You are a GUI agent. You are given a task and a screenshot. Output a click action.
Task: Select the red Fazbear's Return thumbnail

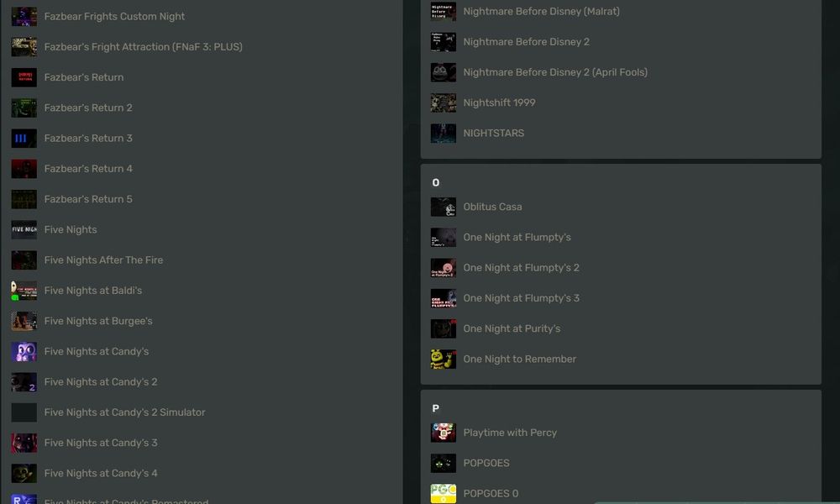(x=24, y=77)
